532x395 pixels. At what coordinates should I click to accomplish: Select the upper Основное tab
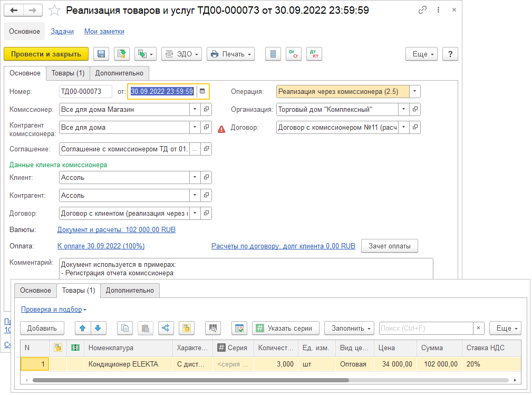click(25, 73)
